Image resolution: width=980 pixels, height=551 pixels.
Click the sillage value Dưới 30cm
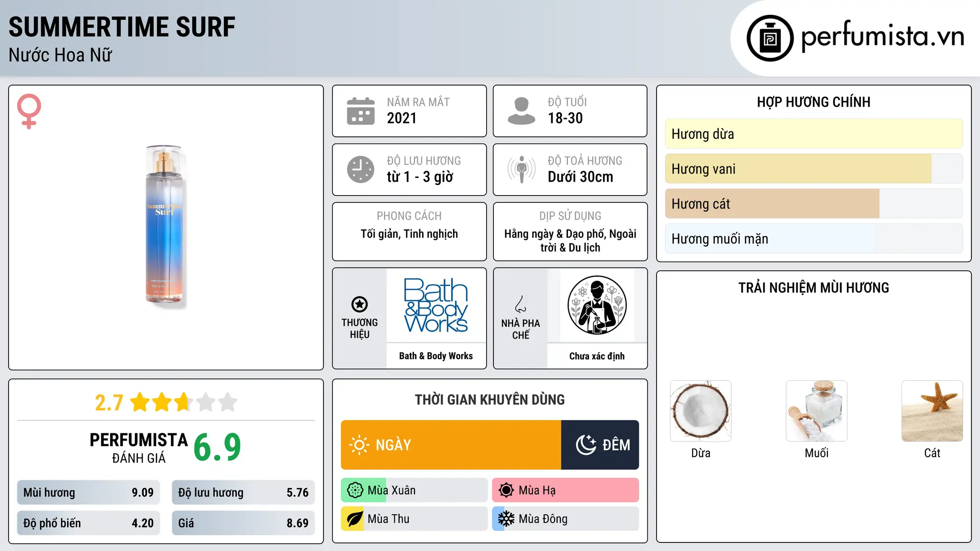click(580, 177)
